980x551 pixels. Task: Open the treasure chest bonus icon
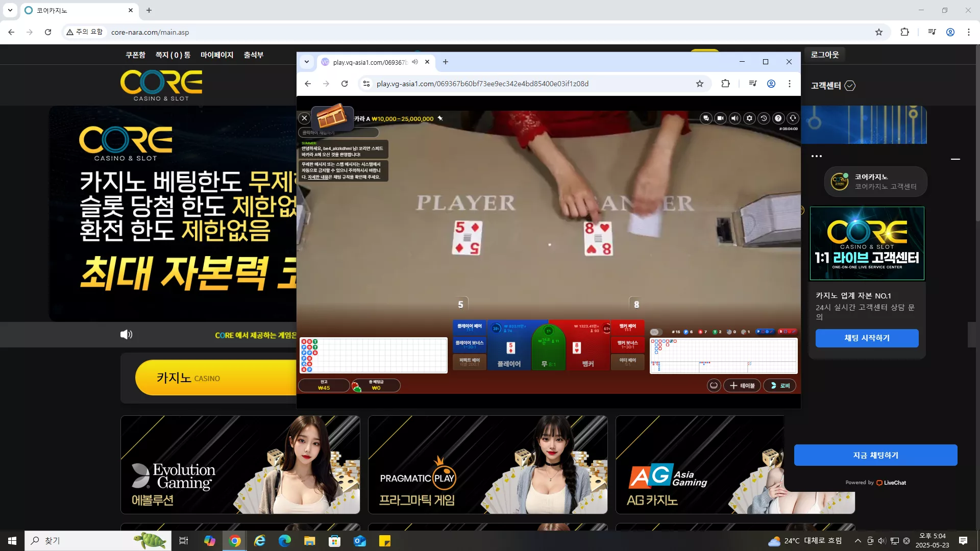[332, 117]
